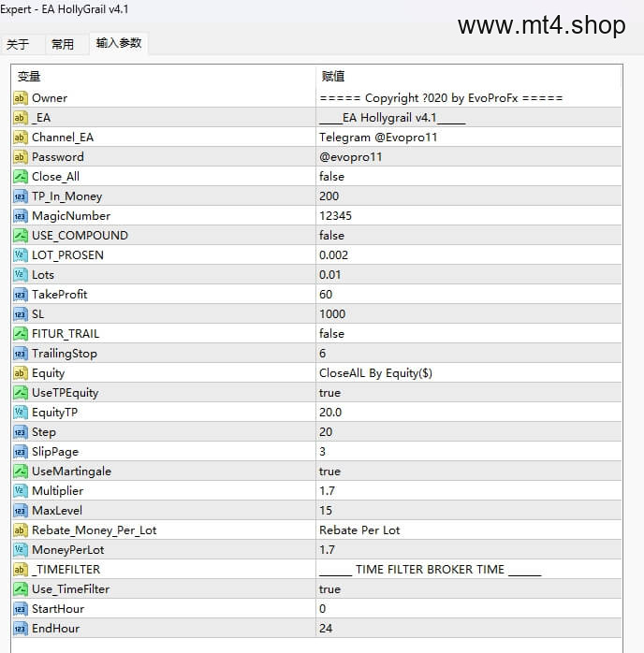
Task: Click the boolean icon beside Use_TimeFilter
Action: click(x=21, y=588)
